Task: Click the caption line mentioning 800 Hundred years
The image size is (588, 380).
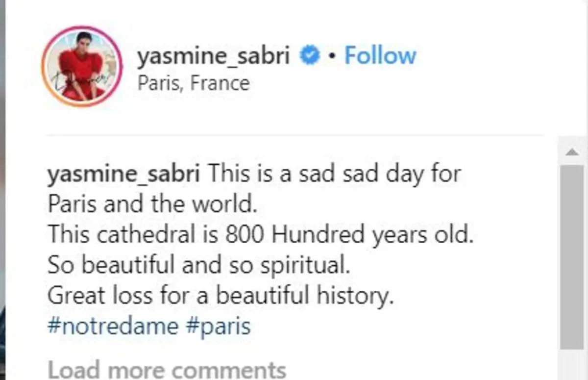Action: click(260, 236)
